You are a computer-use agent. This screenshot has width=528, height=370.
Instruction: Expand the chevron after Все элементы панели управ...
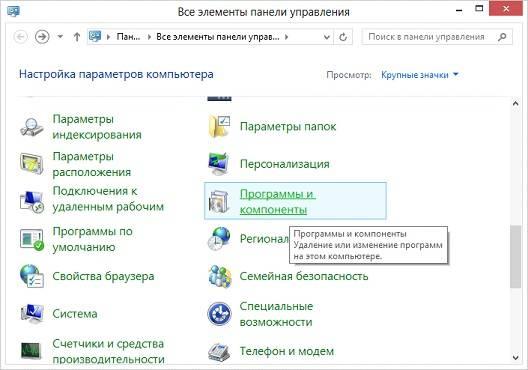[286, 37]
